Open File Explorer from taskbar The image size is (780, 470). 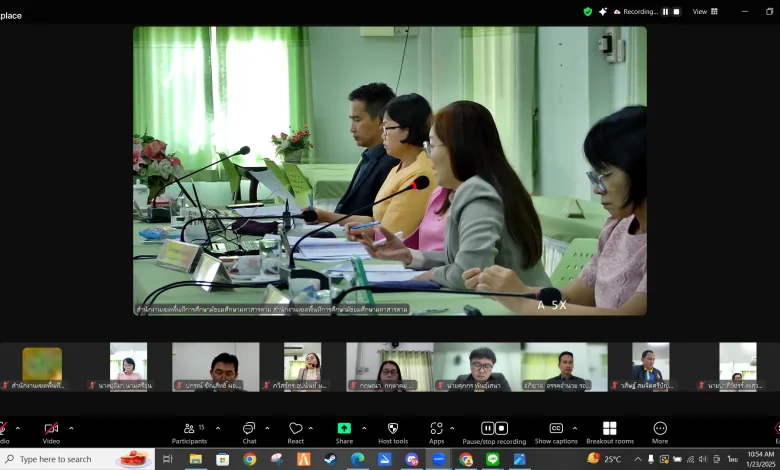(x=196, y=459)
